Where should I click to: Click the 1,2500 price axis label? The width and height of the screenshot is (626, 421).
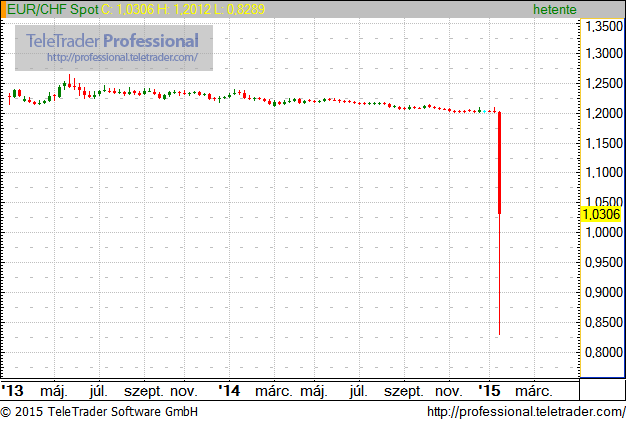(x=604, y=83)
